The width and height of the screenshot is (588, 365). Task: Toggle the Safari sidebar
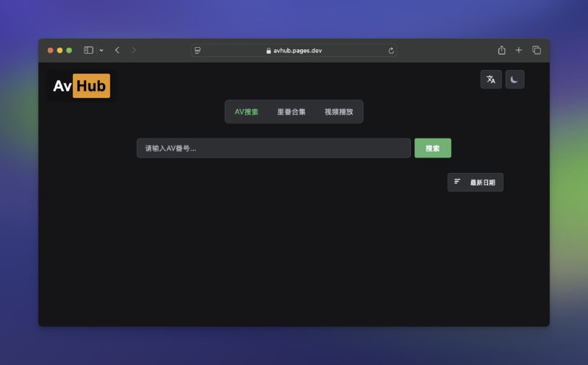88,50
